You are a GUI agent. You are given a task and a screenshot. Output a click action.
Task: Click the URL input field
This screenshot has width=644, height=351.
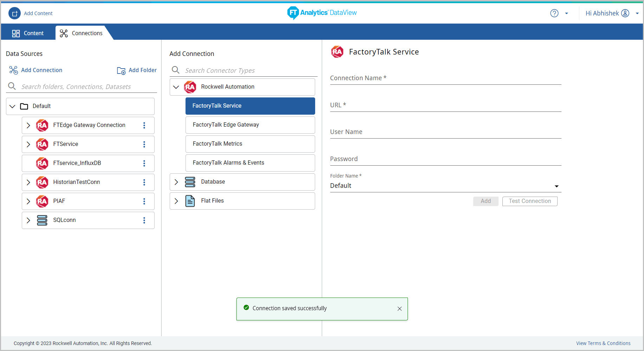pyautogui.click(x=445, y=105)
